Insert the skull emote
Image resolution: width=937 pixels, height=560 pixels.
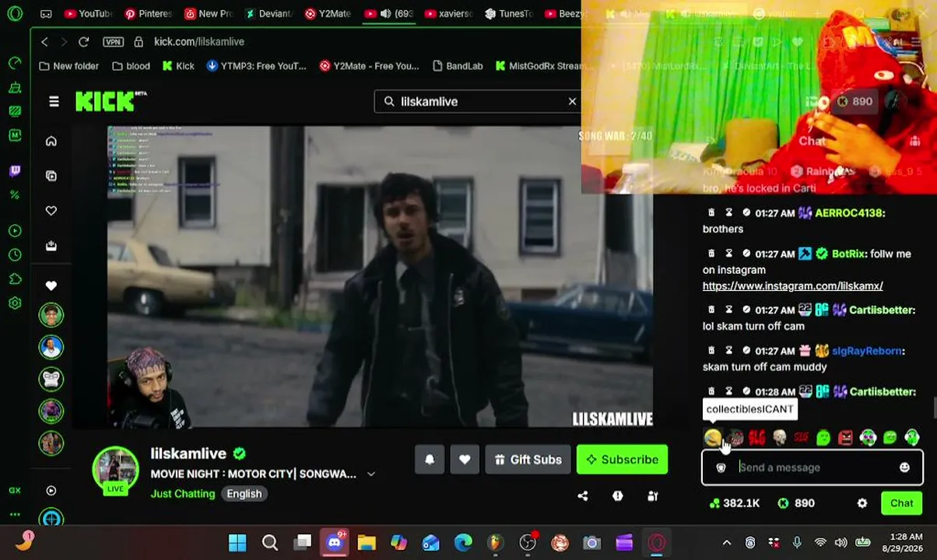click(x=780, y=438)
